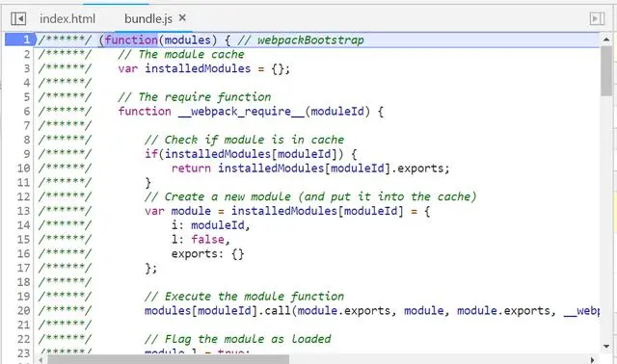Click '(moduleId)' parameter on line 6
This screenshot has height=364, width=617.
[x=338, y=112]
